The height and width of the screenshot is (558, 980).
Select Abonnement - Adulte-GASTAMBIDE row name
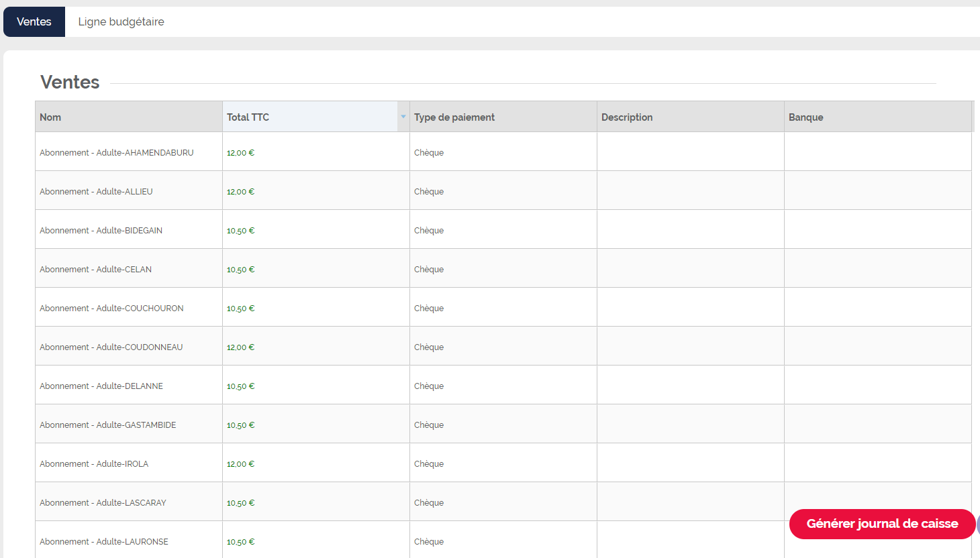click(x=108, y=425)
